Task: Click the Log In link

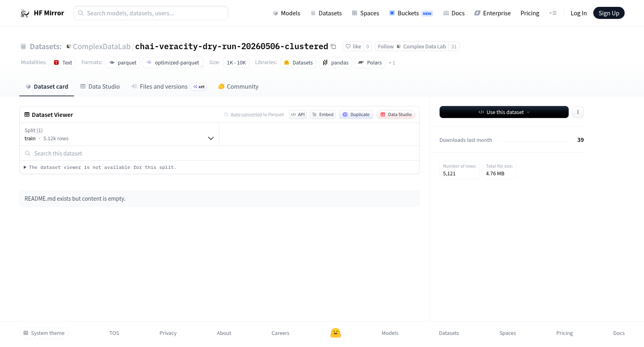Action: (578, 13)
